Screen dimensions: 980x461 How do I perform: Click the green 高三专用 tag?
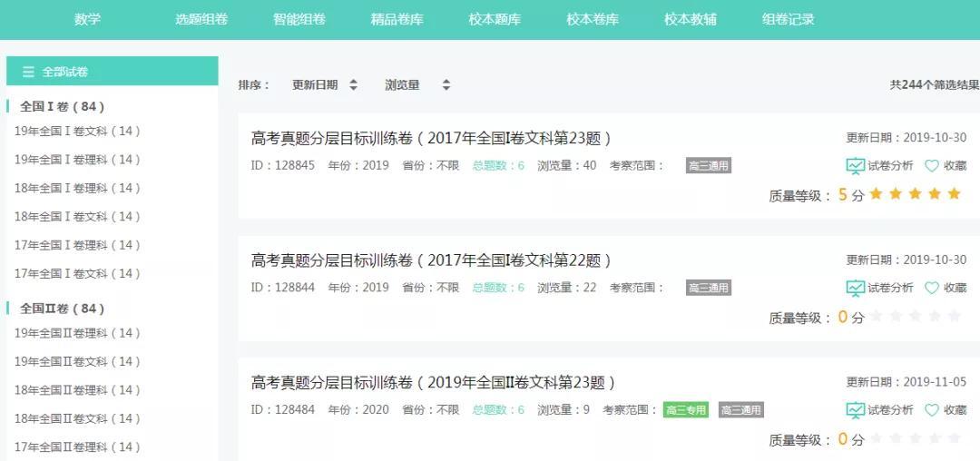point(685,410)
